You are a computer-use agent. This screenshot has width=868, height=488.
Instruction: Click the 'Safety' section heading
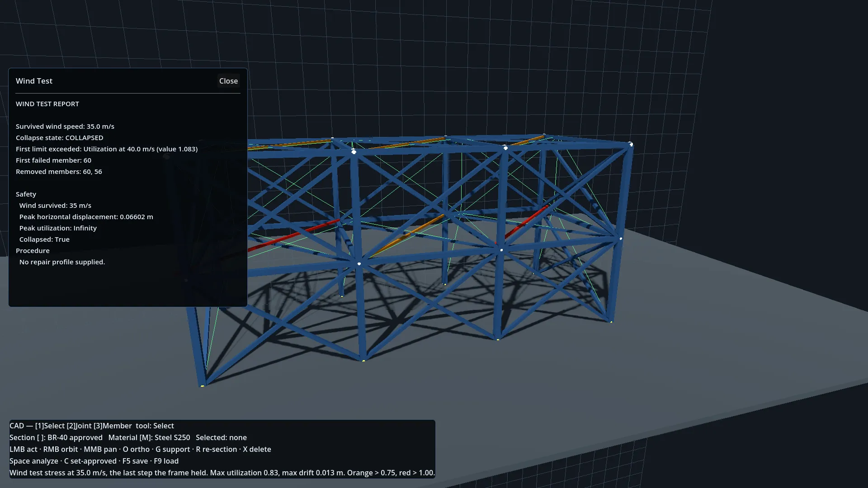pos(26,194)
